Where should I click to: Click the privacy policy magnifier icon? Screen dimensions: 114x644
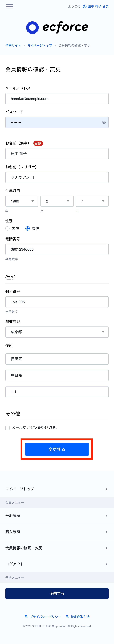coord(26,617)
